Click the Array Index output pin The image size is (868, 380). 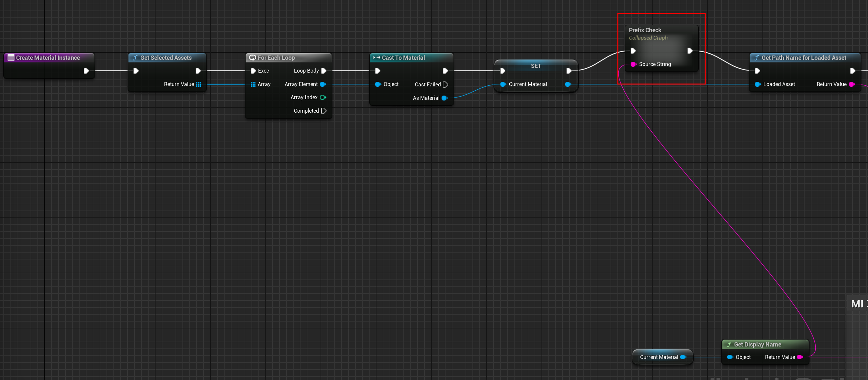pos(323,97)
